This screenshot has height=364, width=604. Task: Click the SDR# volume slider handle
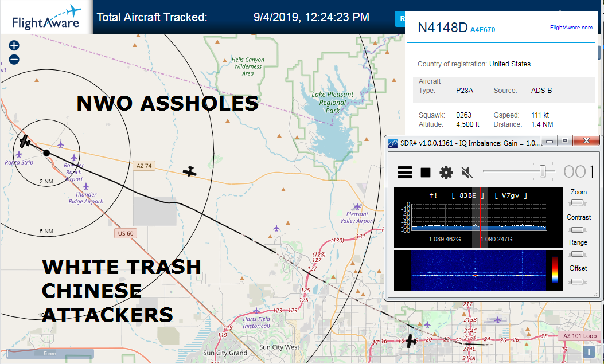(543, 171)
